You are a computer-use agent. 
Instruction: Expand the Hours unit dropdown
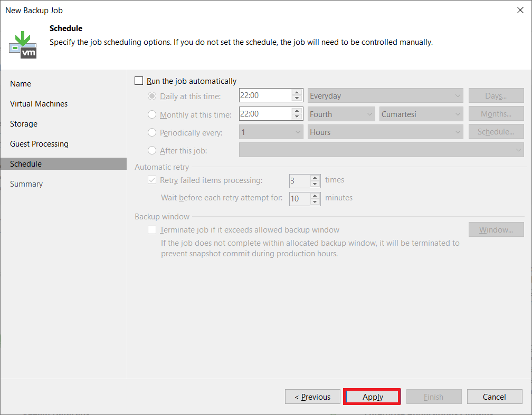[x=385, y=132]
